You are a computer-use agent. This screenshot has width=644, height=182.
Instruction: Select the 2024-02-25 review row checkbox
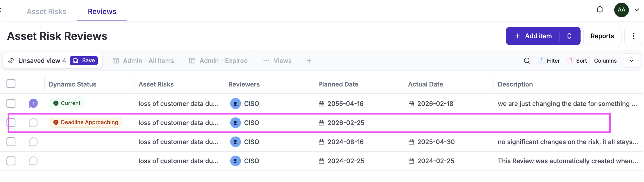(11, 161)
